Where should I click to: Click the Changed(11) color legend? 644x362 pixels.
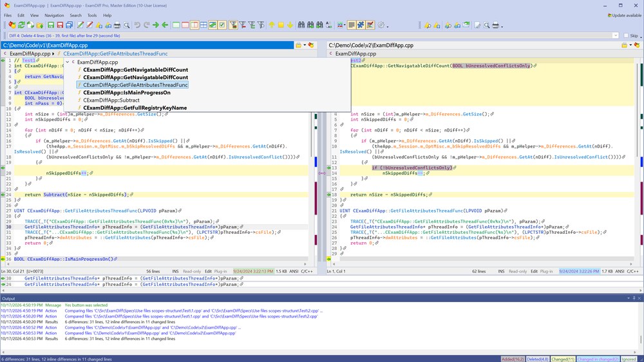click(563, 359)
